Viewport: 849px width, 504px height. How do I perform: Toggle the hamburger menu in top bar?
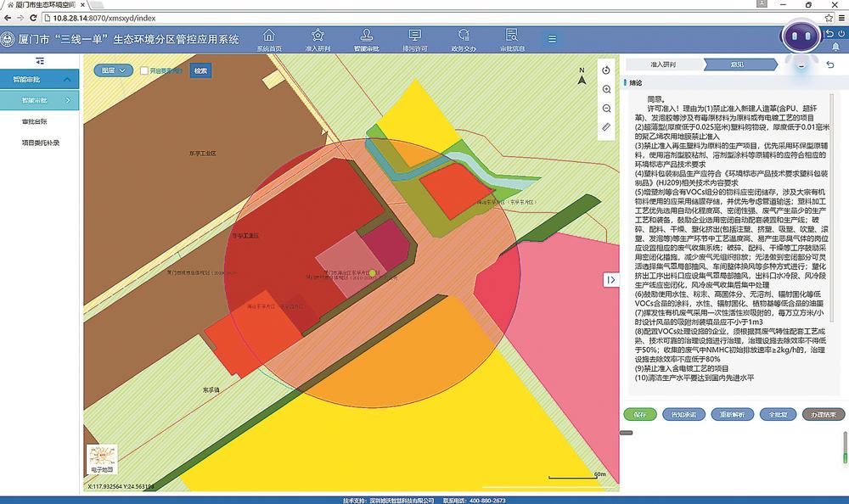(x=552, y=38)
